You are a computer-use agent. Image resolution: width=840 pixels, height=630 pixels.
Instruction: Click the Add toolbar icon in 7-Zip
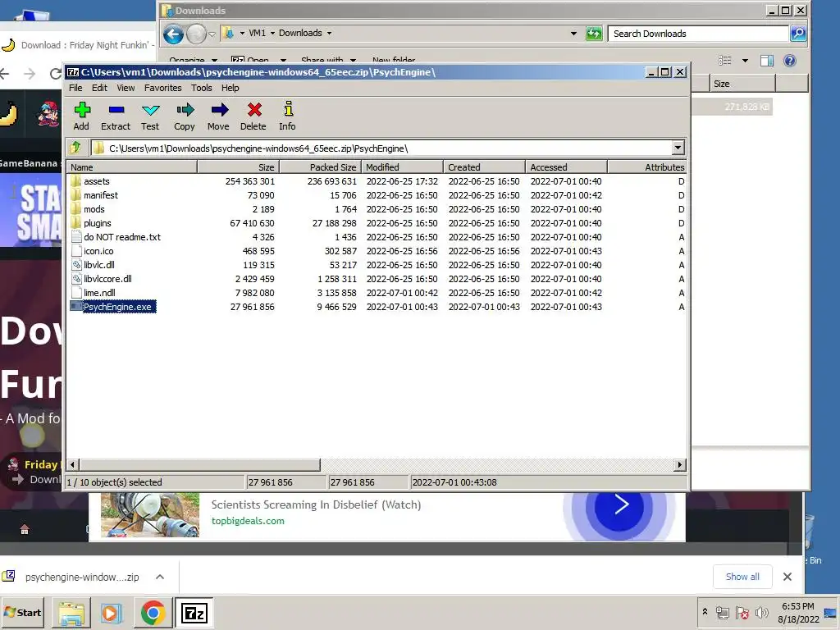coord(81,116)
